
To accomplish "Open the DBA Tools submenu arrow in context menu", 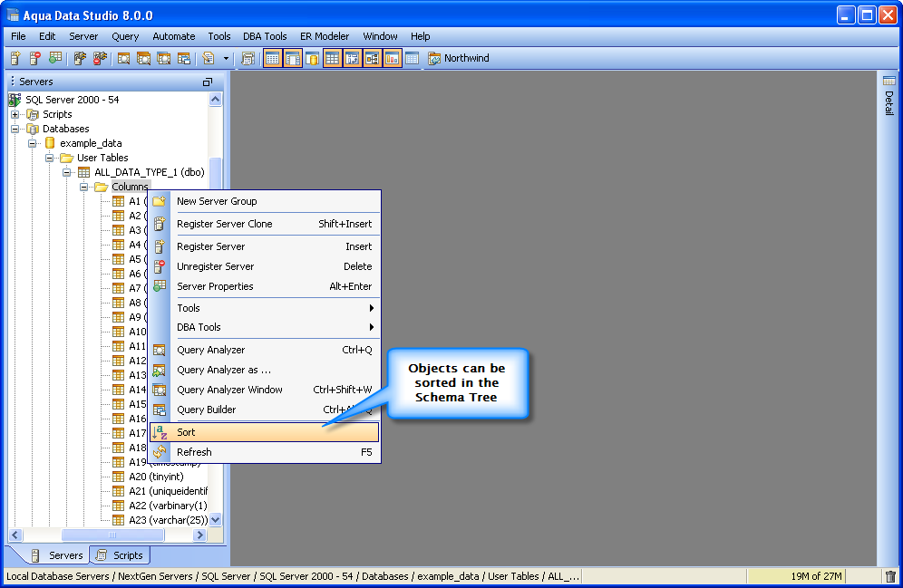I will pyautogui.click(x=372, y=327).
